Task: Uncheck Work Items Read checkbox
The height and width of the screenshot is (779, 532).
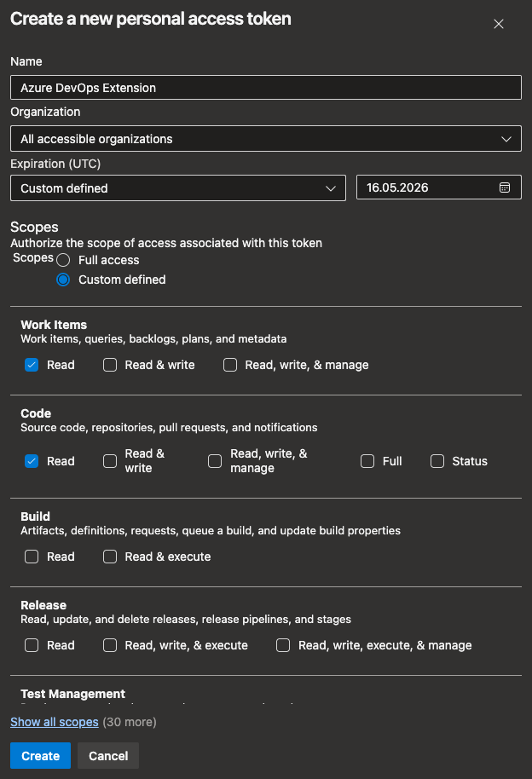Action: (32, 365)
